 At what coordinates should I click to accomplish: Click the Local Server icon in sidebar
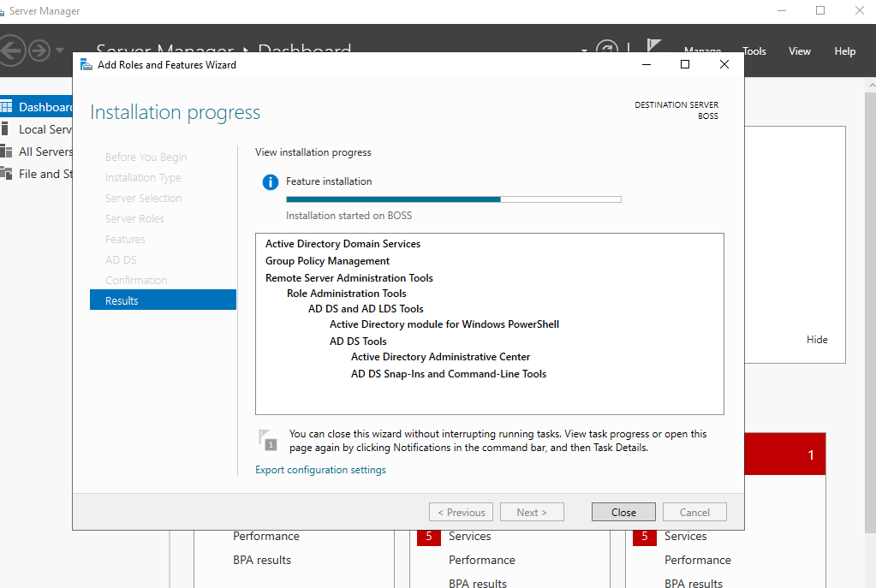point(6,129)
